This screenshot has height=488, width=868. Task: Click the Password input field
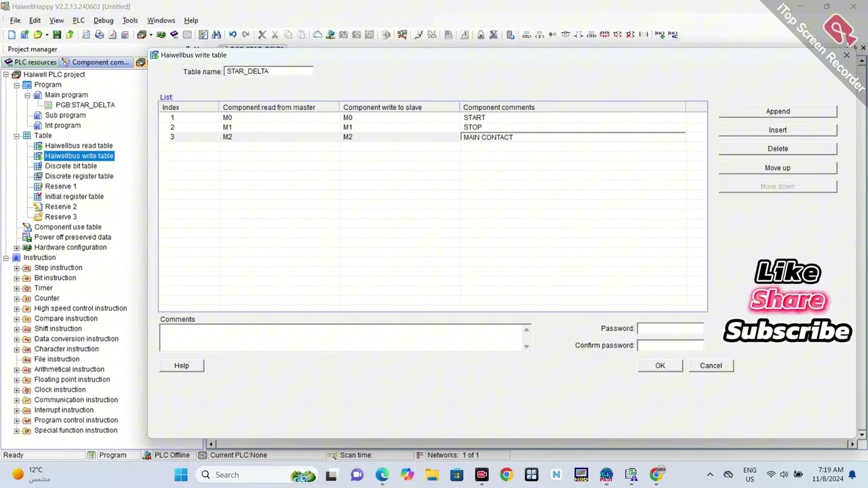670,328
